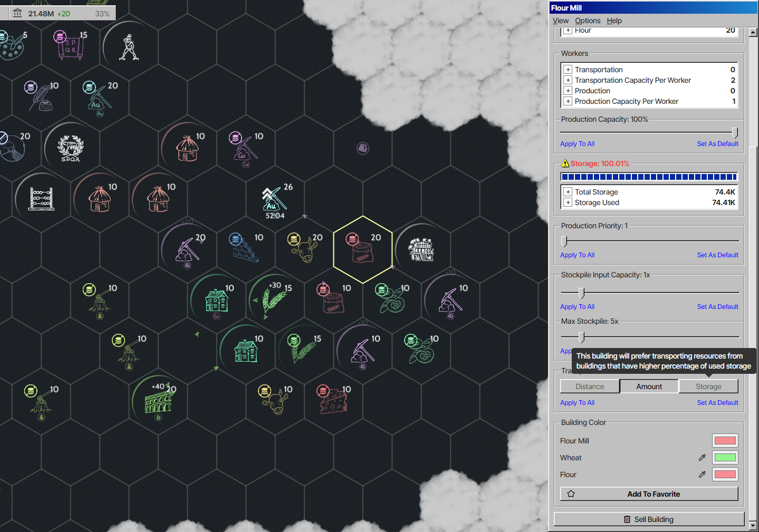The height and width of the screenshot is (532, 759).
Task: Expand the Transportation workers row
Action: [x=568, y=70]
